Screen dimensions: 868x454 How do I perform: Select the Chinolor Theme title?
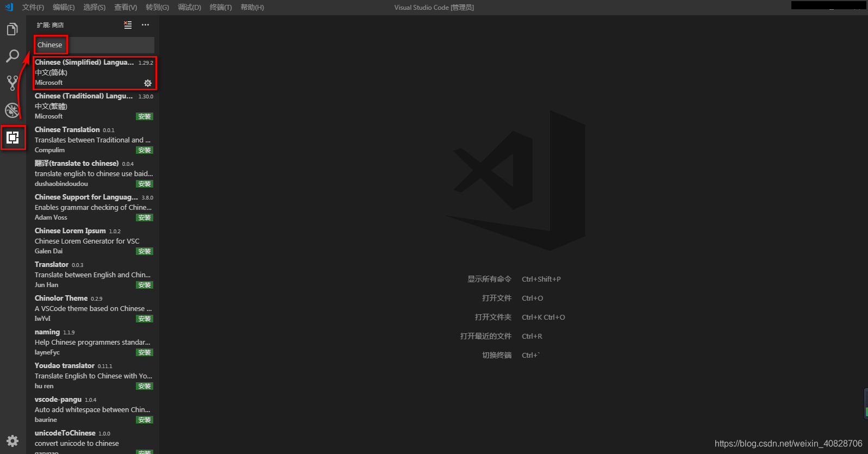coord(61,298)
